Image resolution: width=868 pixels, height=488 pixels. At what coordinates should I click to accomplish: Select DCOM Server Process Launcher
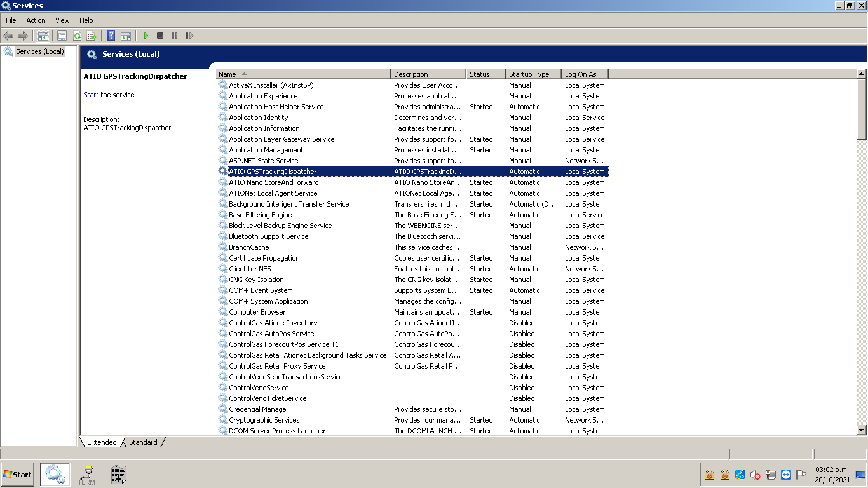(412, 431)
